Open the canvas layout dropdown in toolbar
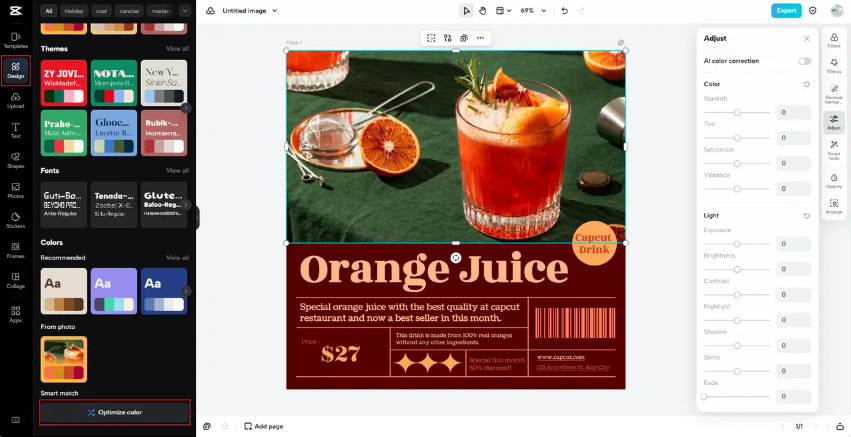 point(504,10)
